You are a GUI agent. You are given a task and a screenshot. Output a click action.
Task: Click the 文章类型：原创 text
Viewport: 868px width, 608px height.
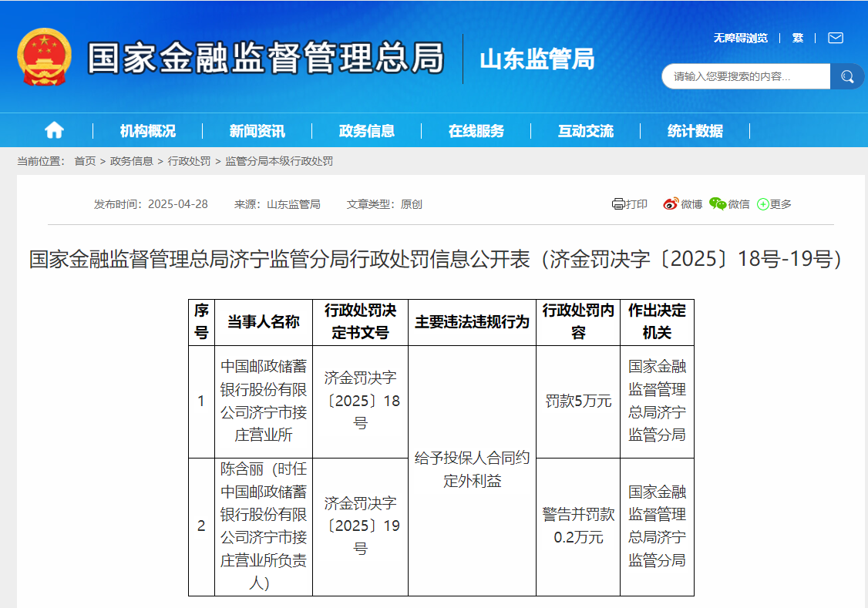[x=385, y=204]
